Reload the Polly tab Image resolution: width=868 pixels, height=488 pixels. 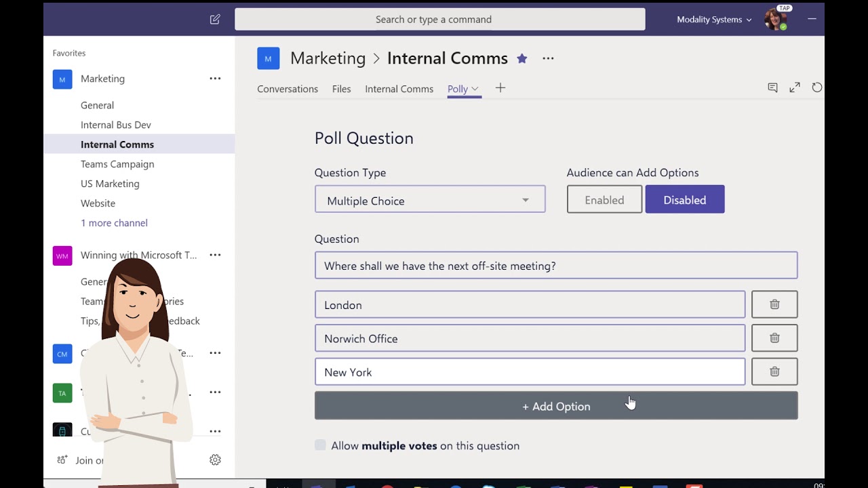[x=817, y=87]
